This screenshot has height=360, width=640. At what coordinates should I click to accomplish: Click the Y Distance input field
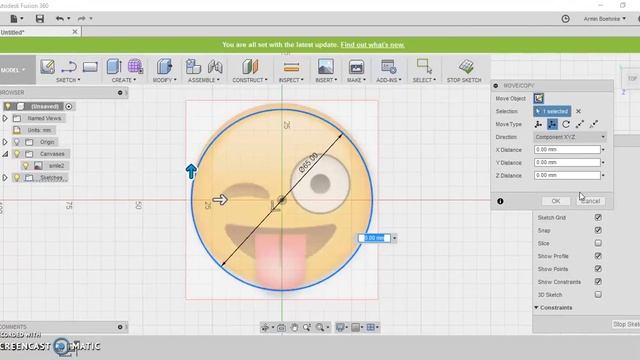click(567, 162)
